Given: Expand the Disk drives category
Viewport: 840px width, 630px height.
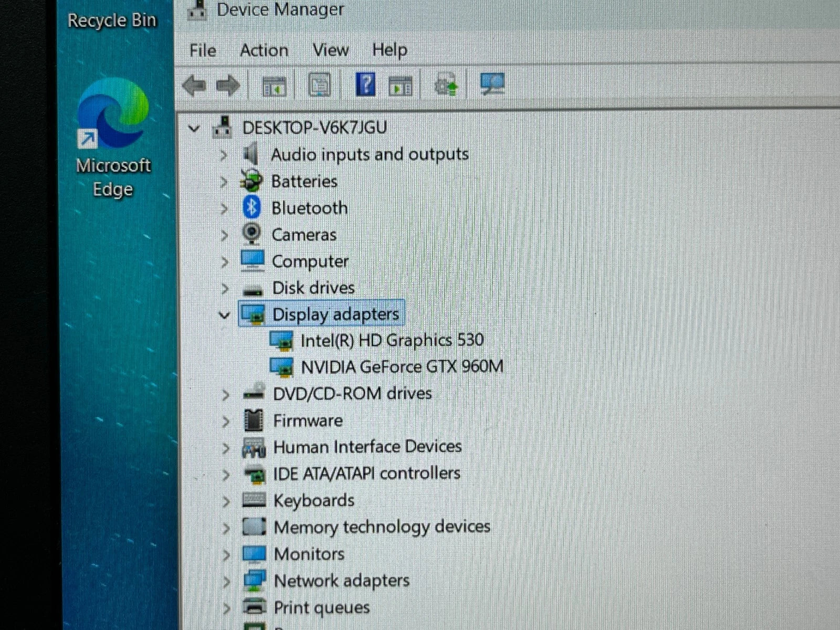Looking at the screenshot, I should 225,288.
